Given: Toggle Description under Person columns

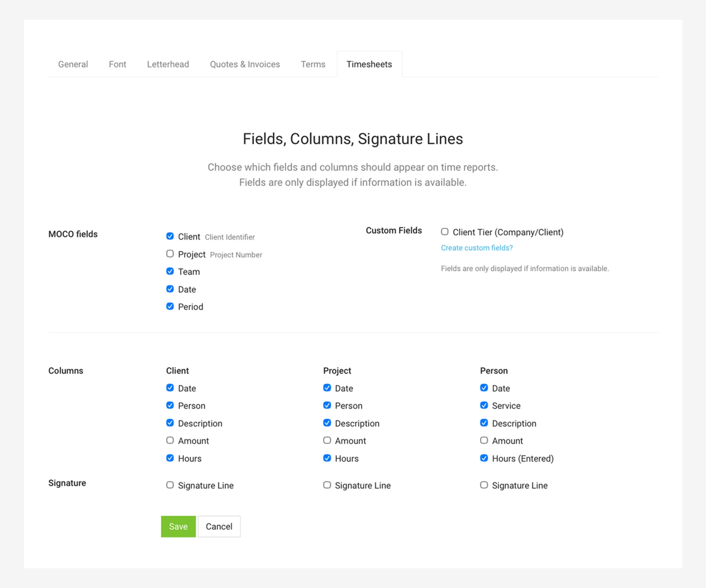Looking at the screenshot, I should [x=484, y=423].
